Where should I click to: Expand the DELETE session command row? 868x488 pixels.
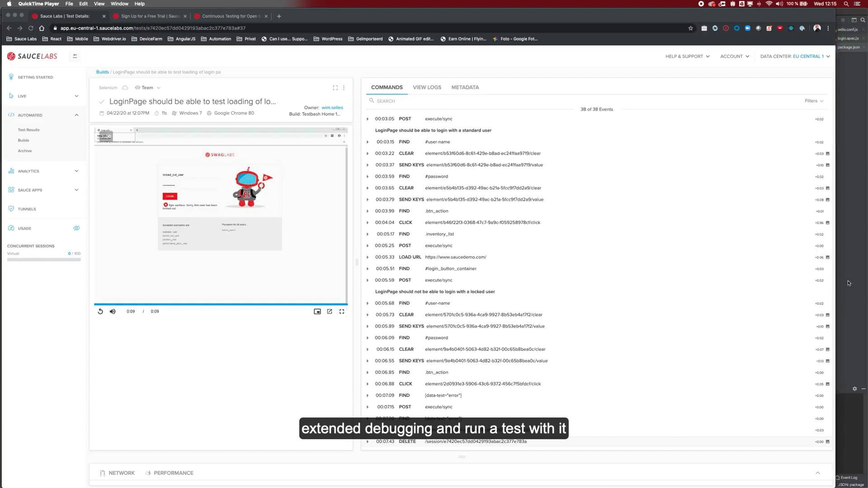(368, 441)
